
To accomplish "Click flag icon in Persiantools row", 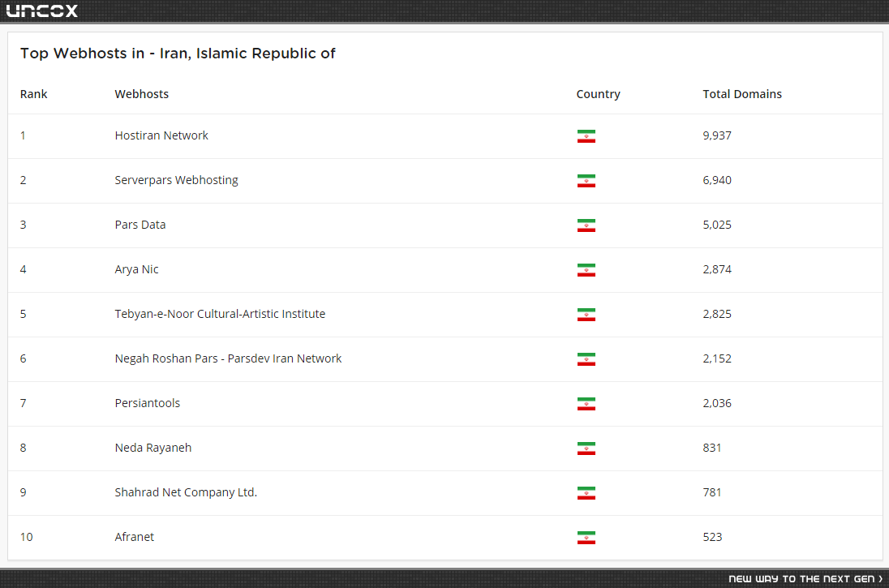I will (x=586, y=404).
